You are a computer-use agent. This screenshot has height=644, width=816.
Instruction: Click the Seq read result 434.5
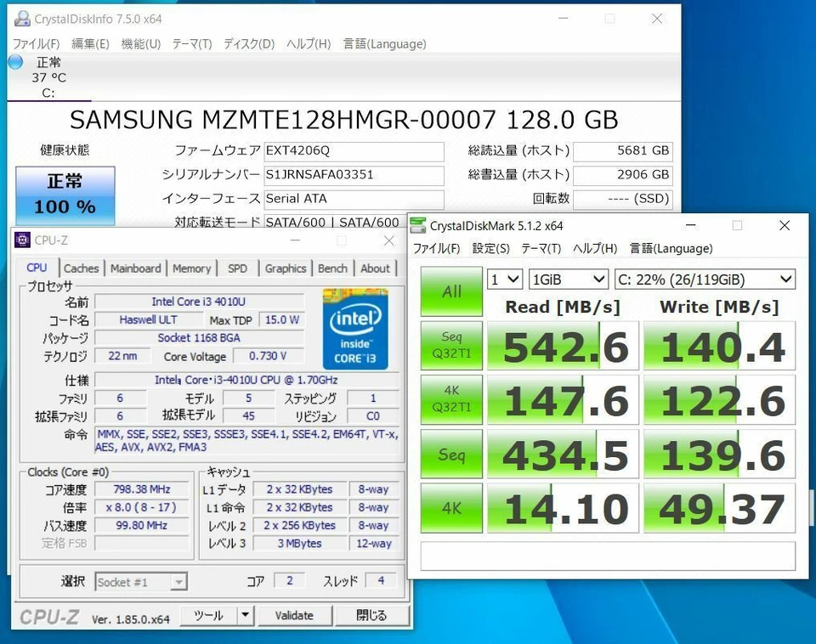pyautogui.click(x=563, y=453)
